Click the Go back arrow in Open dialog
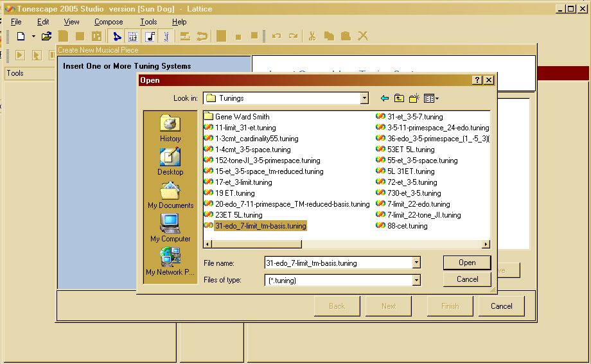This screenshot has width=591, height=364. [x=384, y=98]
